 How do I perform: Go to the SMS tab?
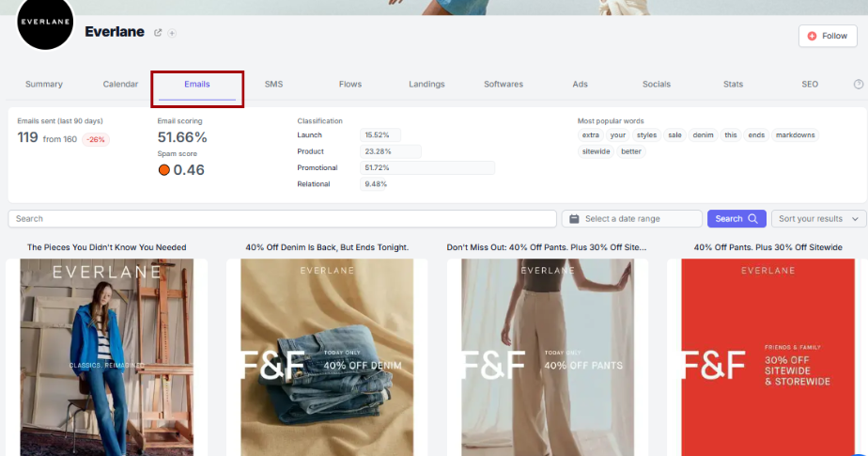(273, 85)
